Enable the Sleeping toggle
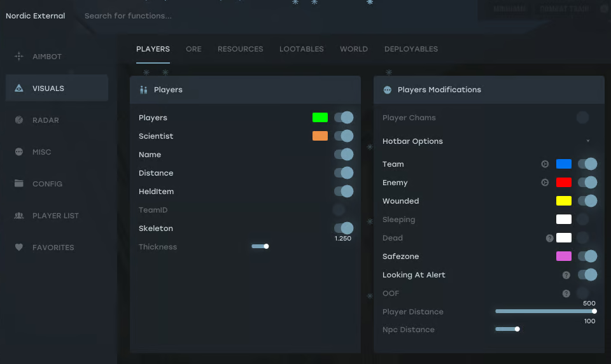Image resolution: width=611 pixels, height=364 pixels. 582,220
